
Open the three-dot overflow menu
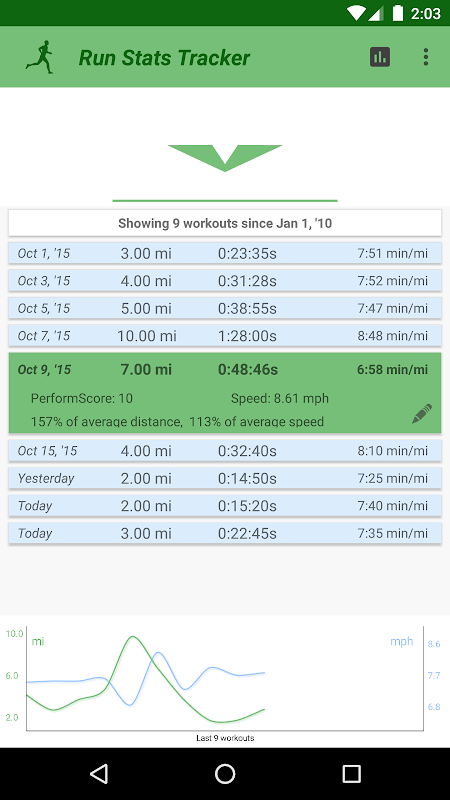tap(426, 57)
